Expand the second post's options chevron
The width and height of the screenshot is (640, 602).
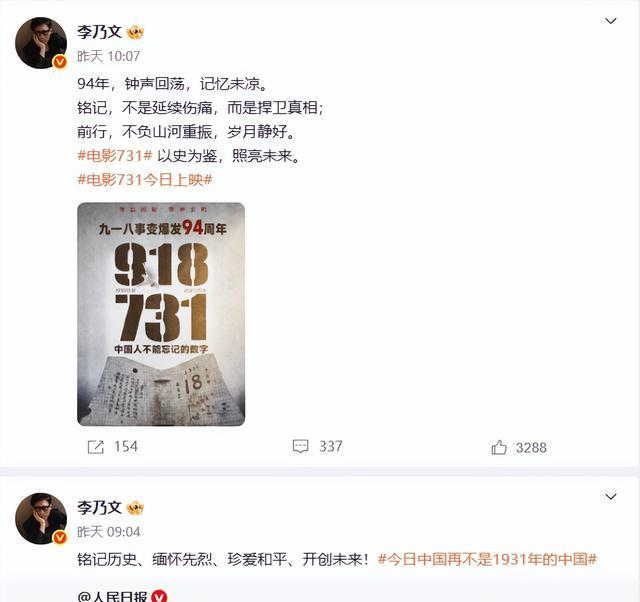click(x=611, y=497)
